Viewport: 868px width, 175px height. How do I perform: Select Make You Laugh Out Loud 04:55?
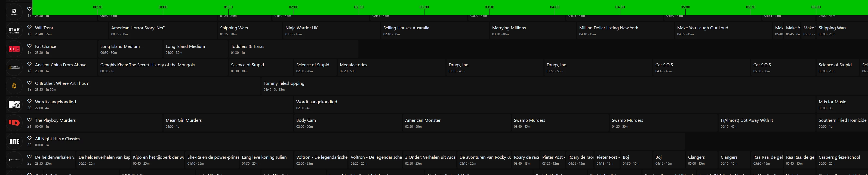coord(723,31)
